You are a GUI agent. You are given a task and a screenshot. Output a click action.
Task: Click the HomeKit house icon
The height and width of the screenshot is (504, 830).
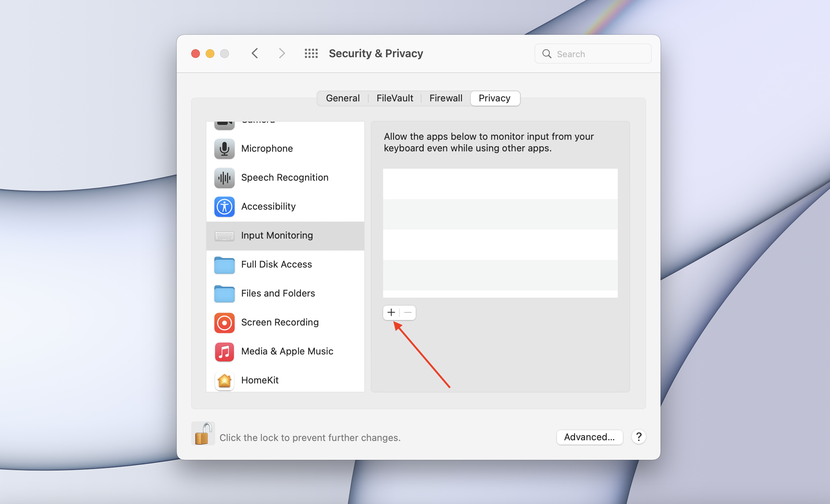click(224, 380)
